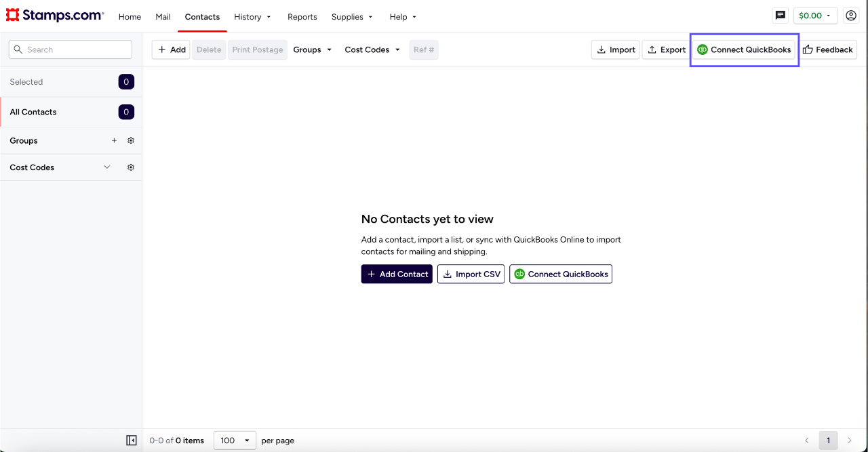
Task: Focus the Search contacts field
Action: (71, 49)
